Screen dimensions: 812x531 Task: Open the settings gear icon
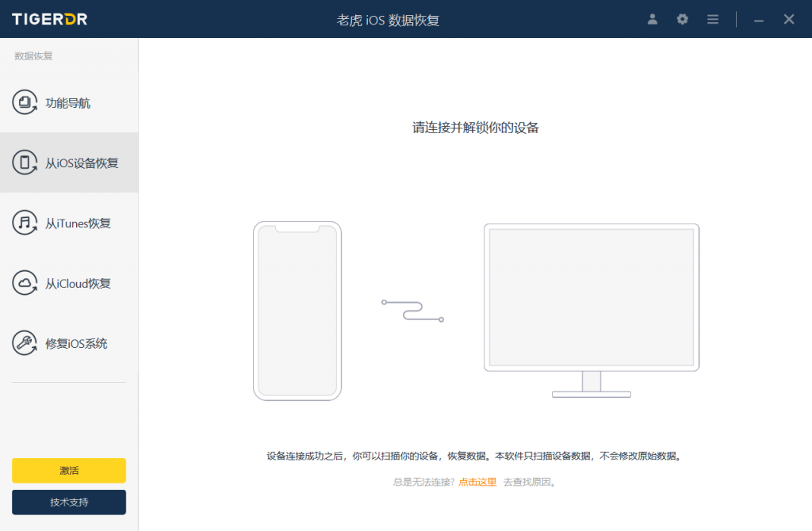[682, 19]
